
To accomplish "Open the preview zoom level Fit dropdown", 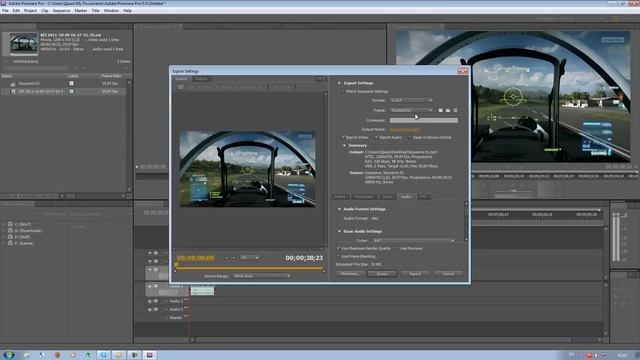I will click(249, 258).
